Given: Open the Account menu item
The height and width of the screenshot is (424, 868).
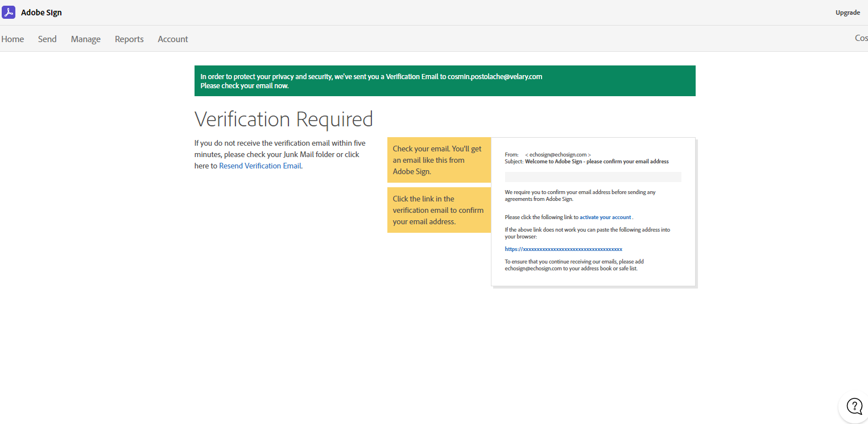Looking at the screenshot, I should 172,39.
